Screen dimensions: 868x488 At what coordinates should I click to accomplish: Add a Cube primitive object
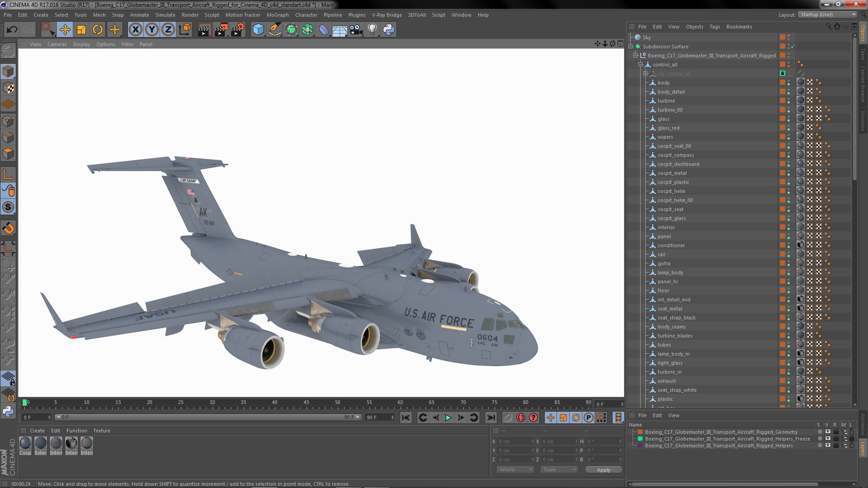pos(258,30)
